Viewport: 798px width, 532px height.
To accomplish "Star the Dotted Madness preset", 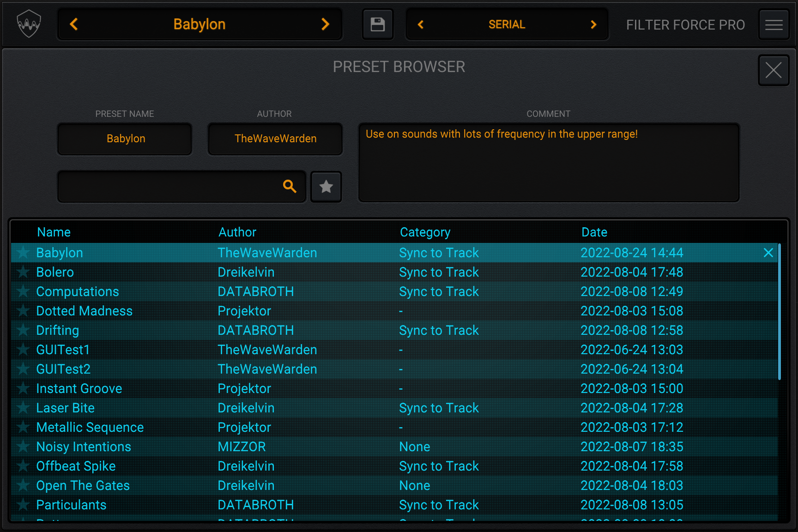I will click(23, 311).
